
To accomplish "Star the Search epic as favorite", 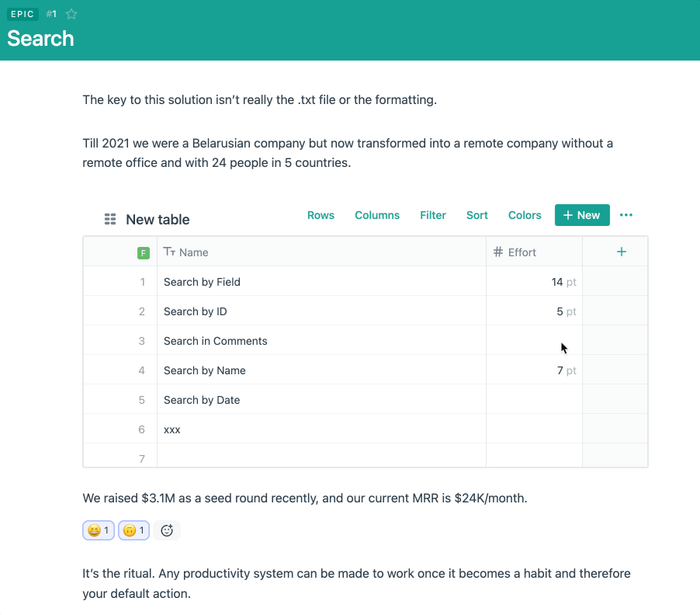I will click(x=71, y=14).
